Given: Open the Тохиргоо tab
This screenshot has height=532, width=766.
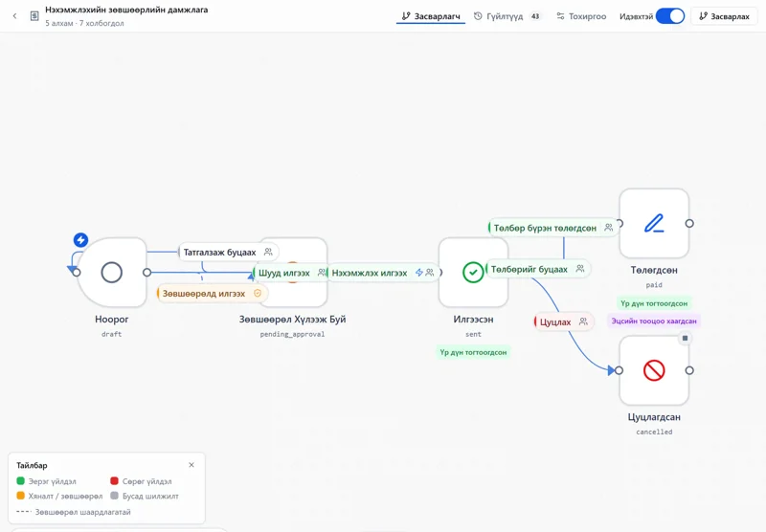Looking at the screenshot, I should (x=581, y=16).
